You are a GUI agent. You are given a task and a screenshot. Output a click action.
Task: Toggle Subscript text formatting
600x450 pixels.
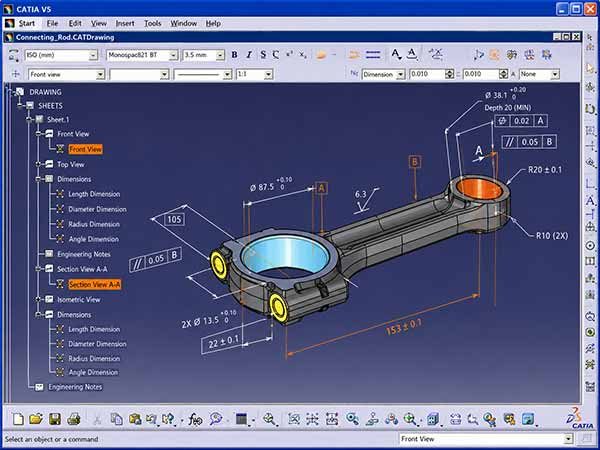coord(303,55)
